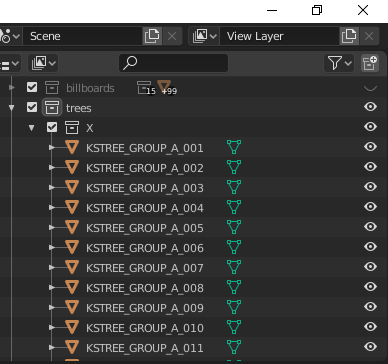Select the X collection label
Viewport: 388px width, 364px height.
pyautogui.click(x=90, y=128)
